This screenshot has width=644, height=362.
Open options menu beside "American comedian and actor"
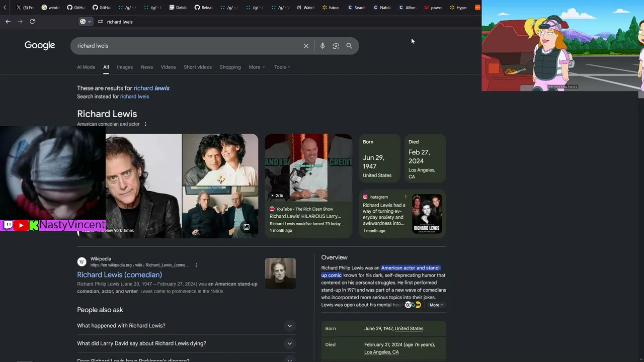[x=145, y=124]
